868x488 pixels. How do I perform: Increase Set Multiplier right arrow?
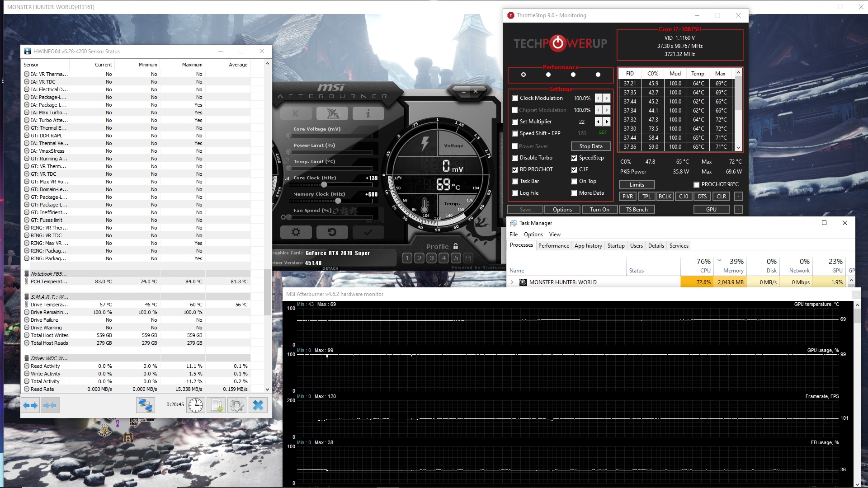click(x=607, y=122)
